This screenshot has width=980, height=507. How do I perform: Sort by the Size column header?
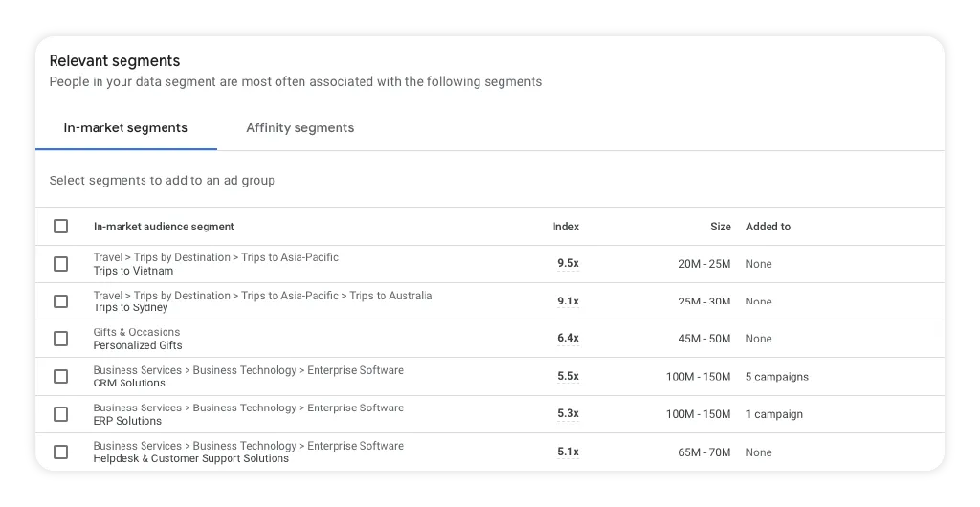[720, 226]
